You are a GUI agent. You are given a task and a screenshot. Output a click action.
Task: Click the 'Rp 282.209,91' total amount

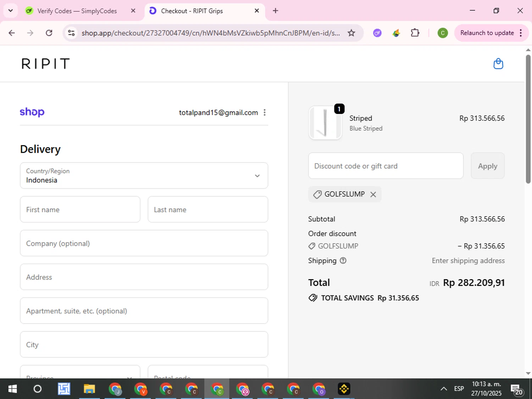point(474,283)
